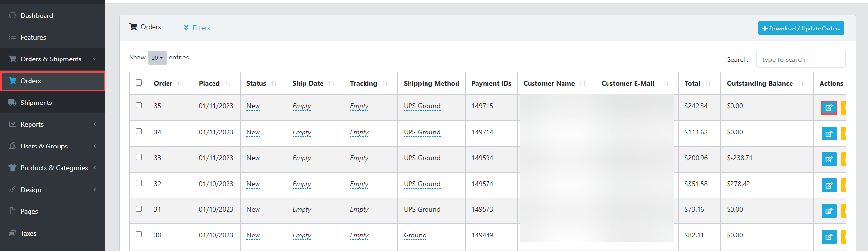Image resolution: width=868 pixels, height=251 pixels.
Task: Click the edit icon for order 30
Action: [829, 236]
